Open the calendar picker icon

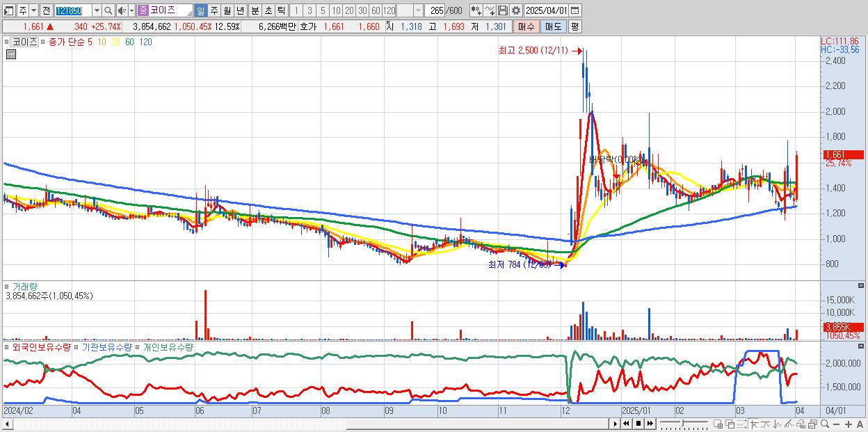(x=575, y=10)
